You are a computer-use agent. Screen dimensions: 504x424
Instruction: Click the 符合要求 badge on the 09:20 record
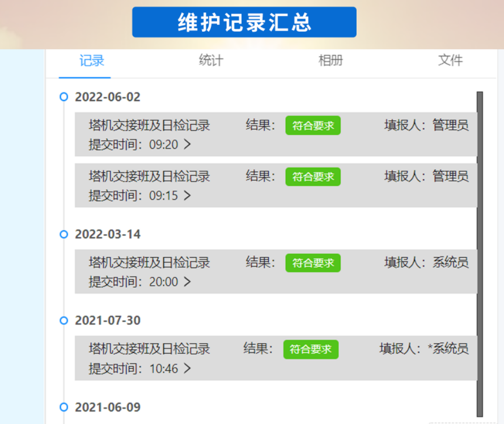tap(312, 126)
